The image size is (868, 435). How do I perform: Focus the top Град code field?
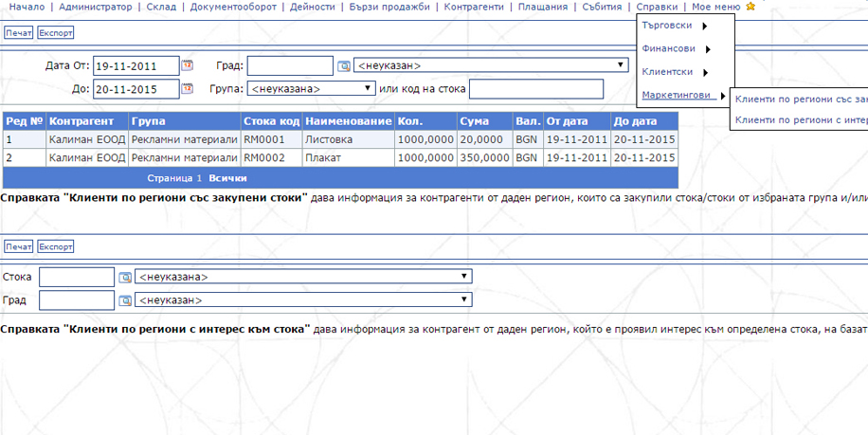tap(290, 65)
